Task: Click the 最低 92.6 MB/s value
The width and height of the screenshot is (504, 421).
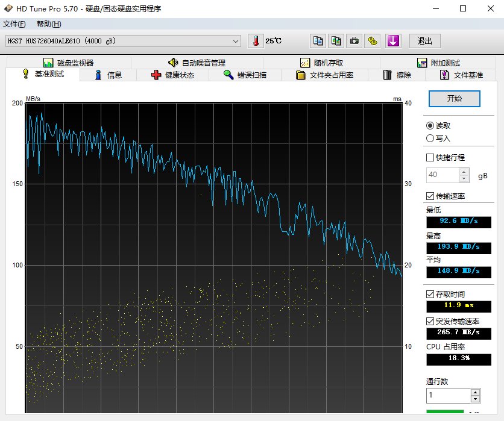Action: [459, 222]
